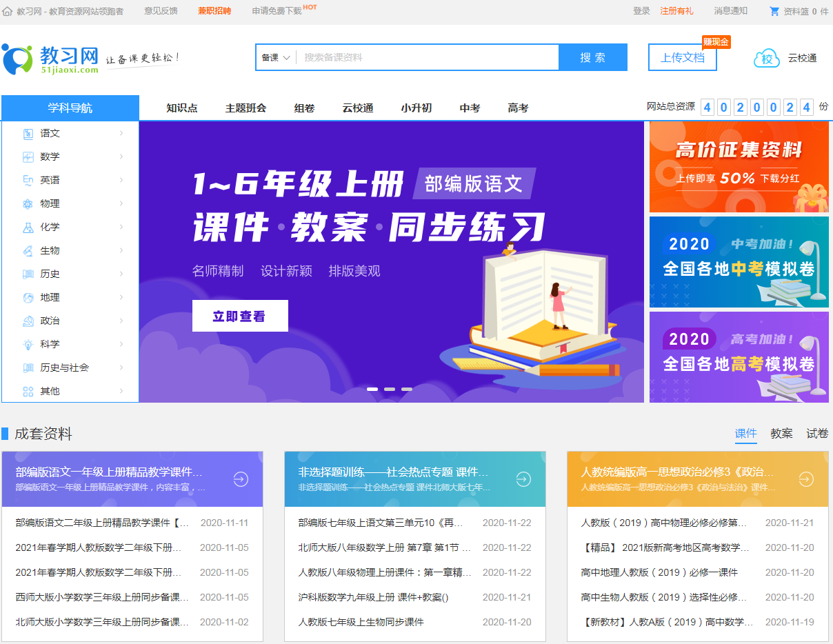This screenshot has width=833, height=644.
Task: Switch to the 教案 tab
Action: (781, 434)
